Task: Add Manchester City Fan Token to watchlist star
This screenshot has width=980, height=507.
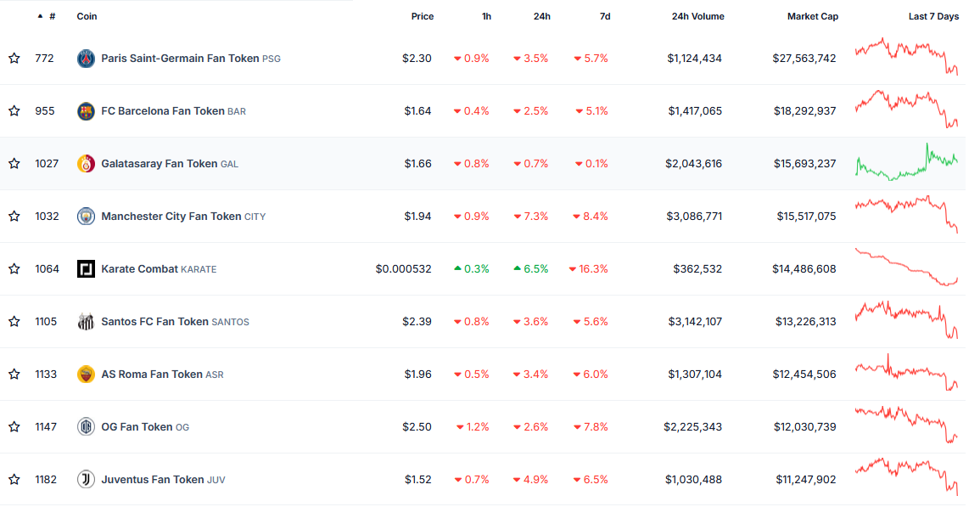Action: [x=14, y=216]
